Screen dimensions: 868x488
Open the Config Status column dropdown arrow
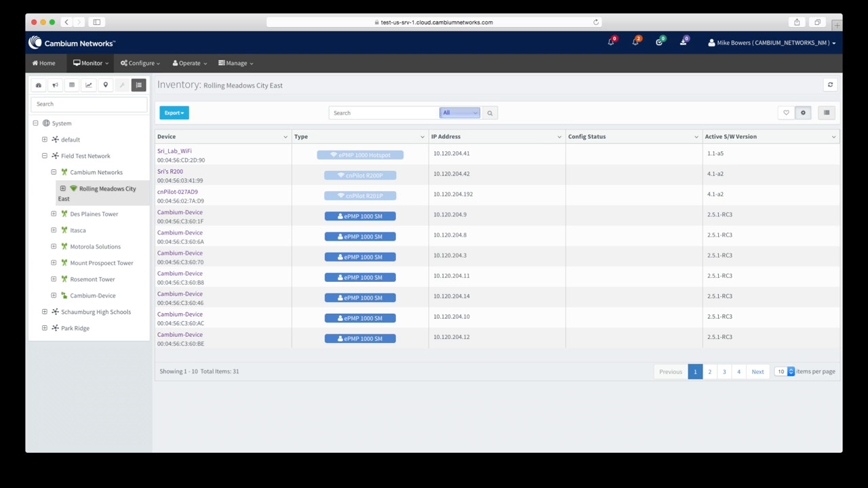(x=696, y=137)
